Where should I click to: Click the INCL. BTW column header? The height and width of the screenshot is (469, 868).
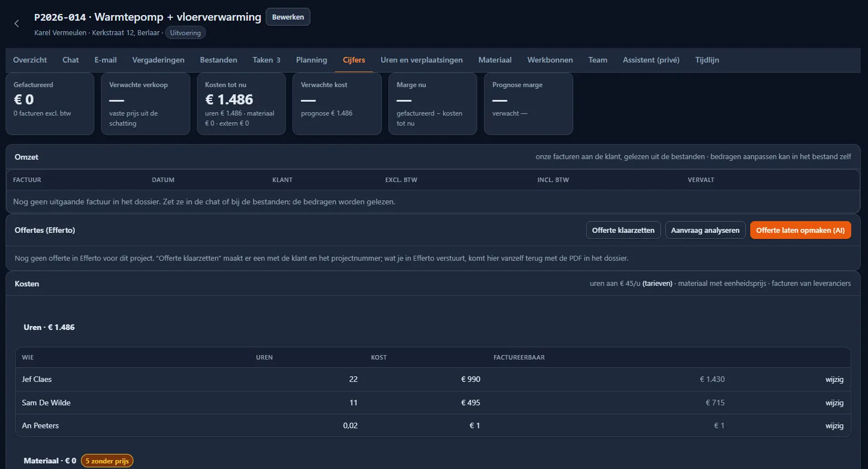553,180
